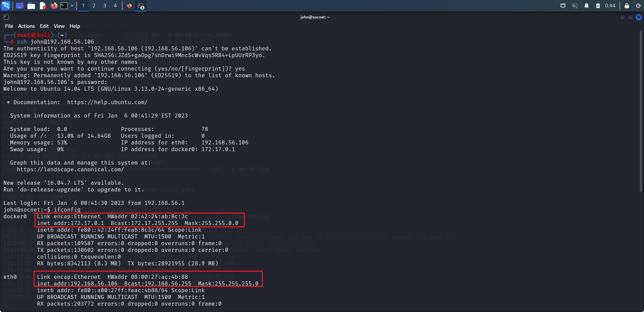Launch Firefox from the panel launcher

54,6
